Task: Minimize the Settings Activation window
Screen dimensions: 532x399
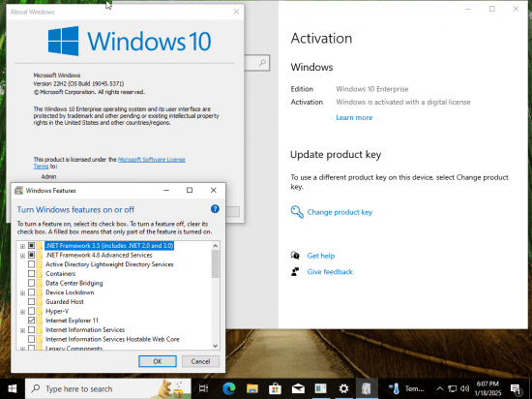Action: [468, 9]
